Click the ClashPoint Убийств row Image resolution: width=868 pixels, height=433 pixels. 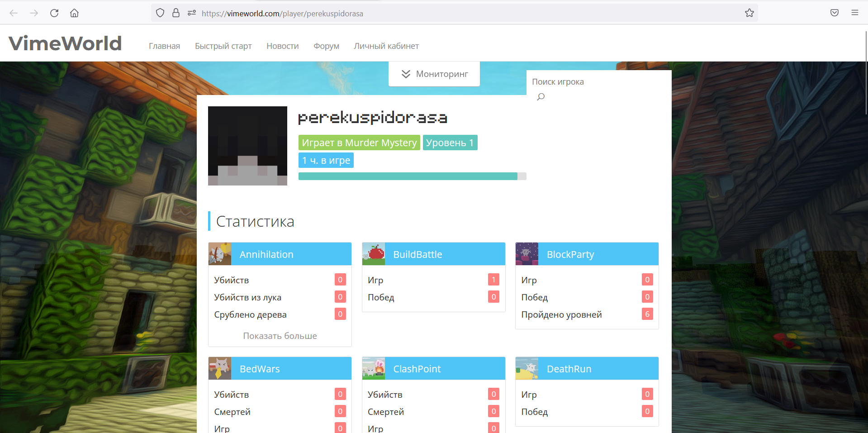(x=434, y=395)
